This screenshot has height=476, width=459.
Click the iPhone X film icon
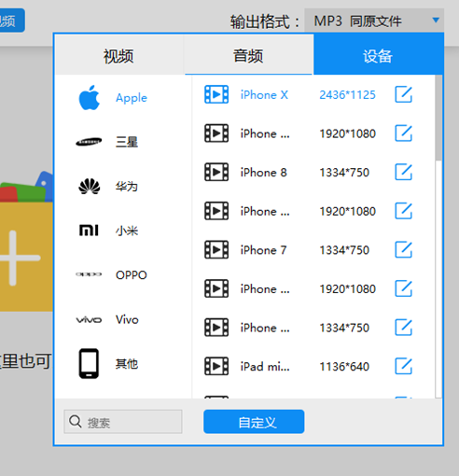coord(216,94)
